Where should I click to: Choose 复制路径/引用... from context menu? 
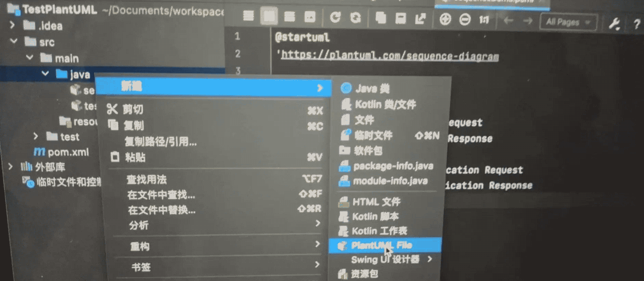[x=161, y=142]
